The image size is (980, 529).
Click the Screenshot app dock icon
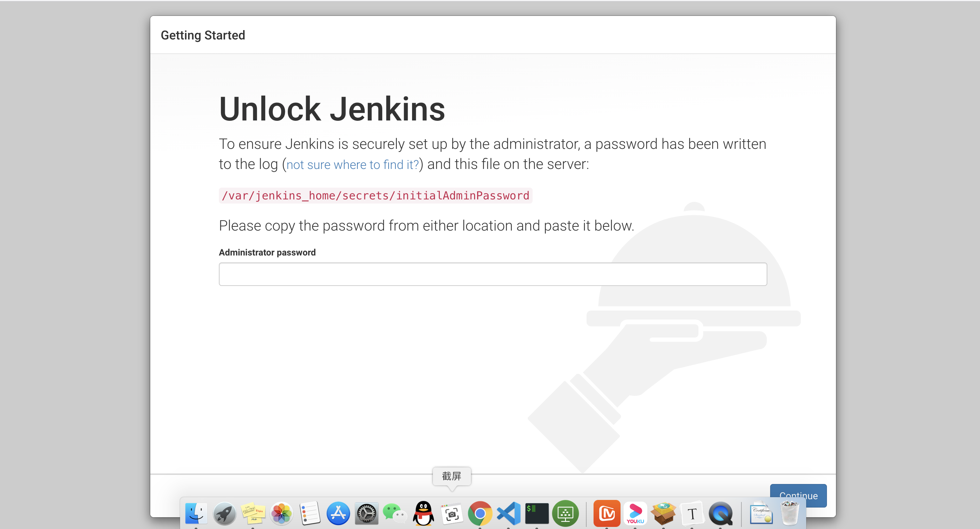452,514
